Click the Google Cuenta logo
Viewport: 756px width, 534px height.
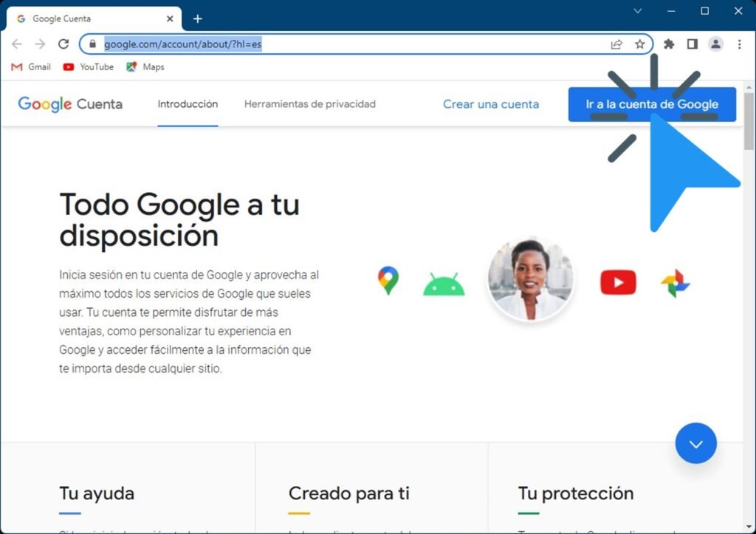click(70, 104)
